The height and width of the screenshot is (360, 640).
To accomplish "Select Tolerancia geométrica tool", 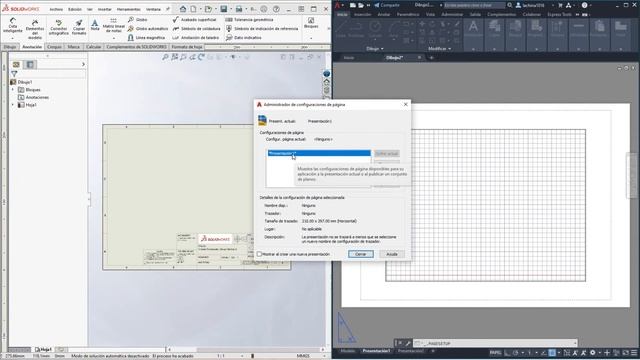I will (249, 20).
